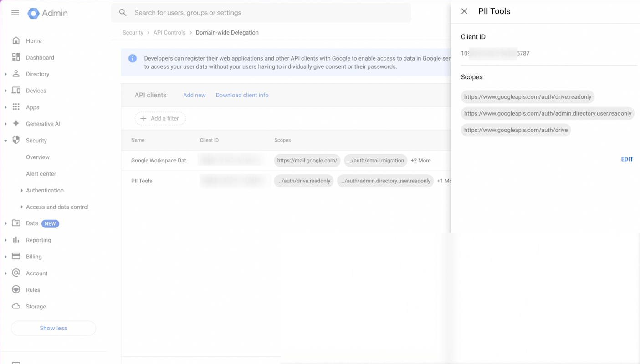Click the Billing card icon

[16, 257]
